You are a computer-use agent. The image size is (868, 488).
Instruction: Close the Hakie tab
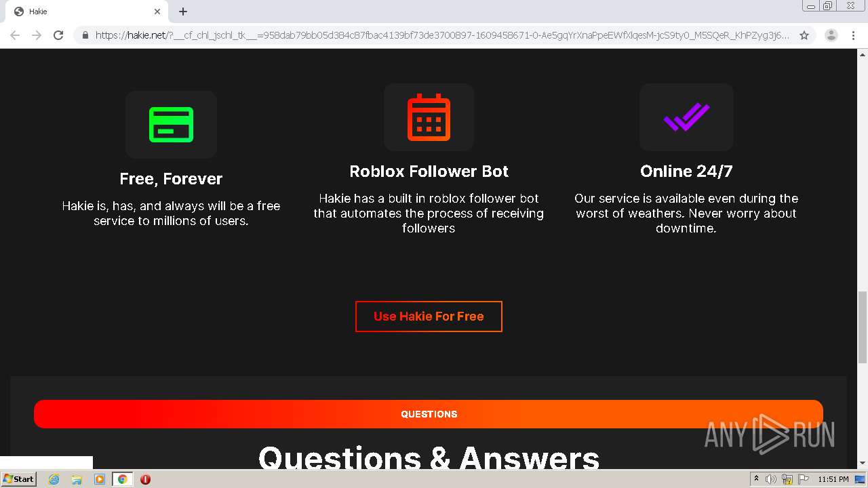(157, 12)
